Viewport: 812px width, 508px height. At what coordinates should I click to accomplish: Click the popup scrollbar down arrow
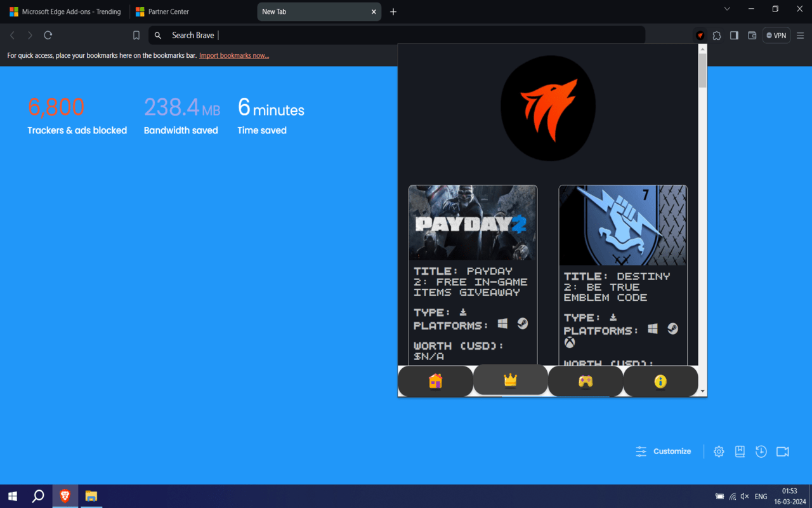click(x=702, y=391)
